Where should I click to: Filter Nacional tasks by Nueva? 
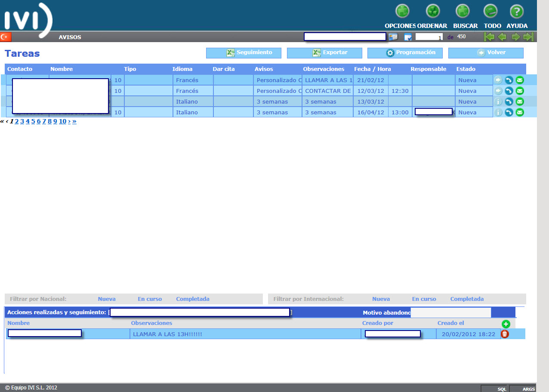107,299
